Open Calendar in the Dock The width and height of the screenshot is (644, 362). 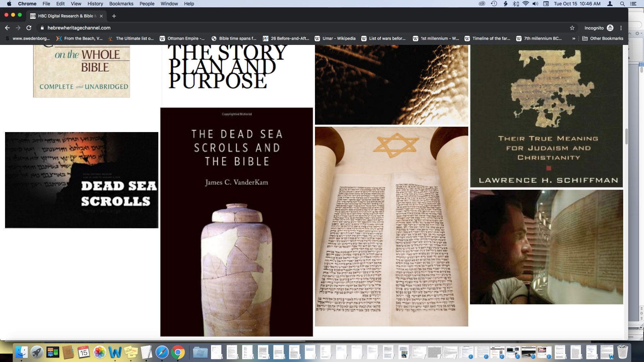pyautogui.click(x=84, y=352)
